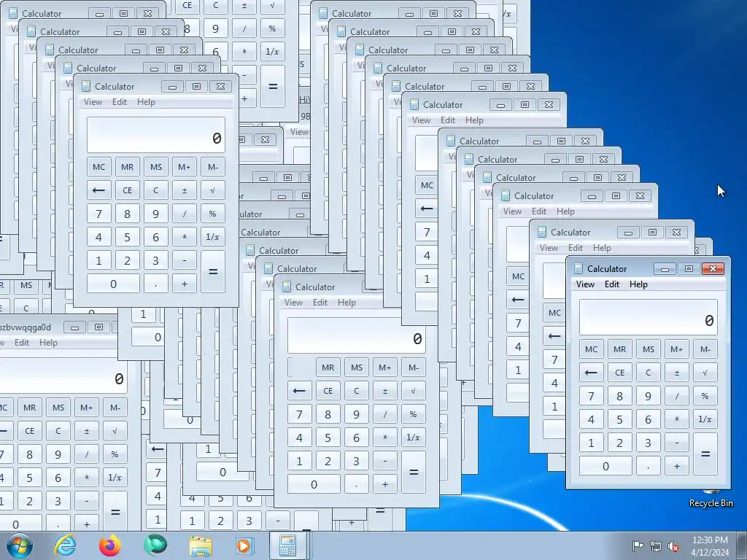Open Windows Media Player taskbar icon
Viewport: 747px width, 560px height.
point(245,545)
